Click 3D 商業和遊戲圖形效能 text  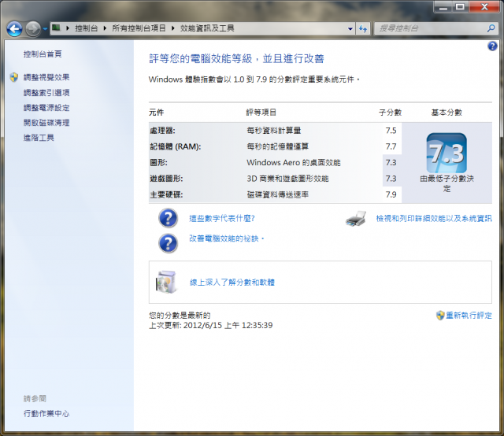[x=287, y=179]
